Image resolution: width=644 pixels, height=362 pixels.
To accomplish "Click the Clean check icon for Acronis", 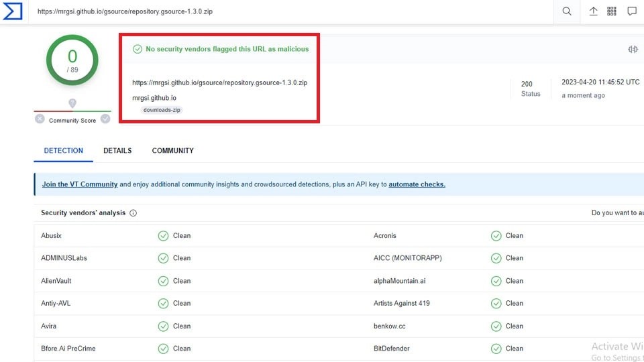I will point(496,235).
